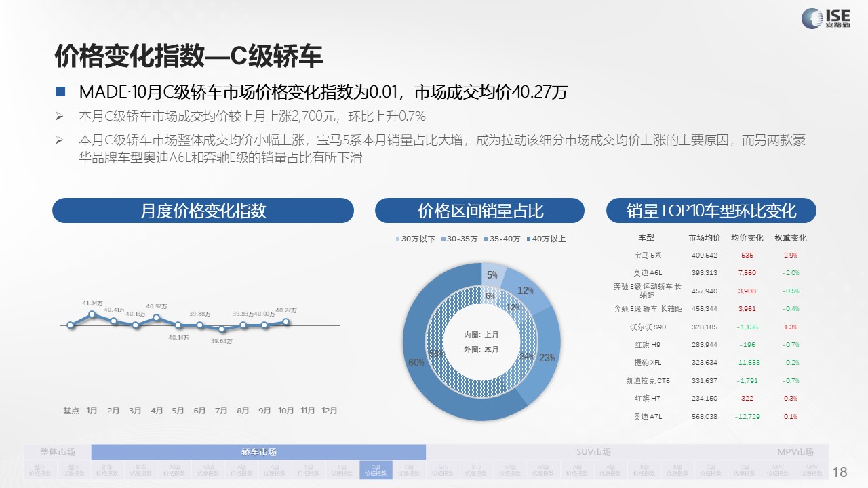Viewport: 868px width, 488px height.
Task: Go to the 整体 价格指数 tab
Action: [x=41, y=470]
